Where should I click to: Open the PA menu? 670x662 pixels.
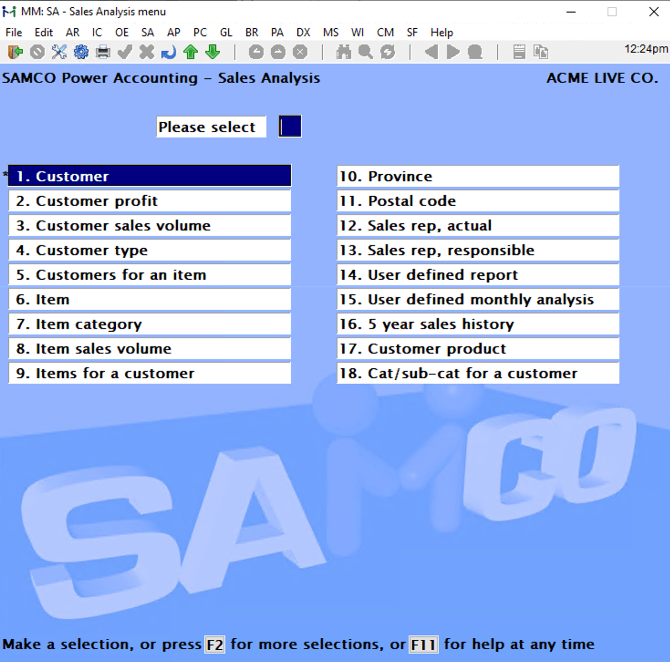tap(277, 32)
